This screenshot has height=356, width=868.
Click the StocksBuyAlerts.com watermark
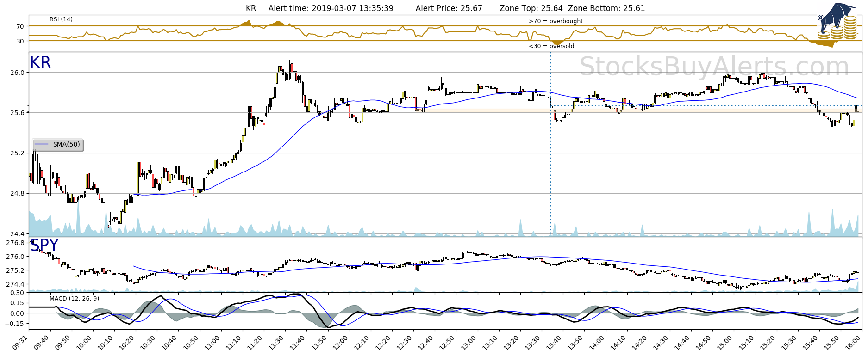click(x=714, y=67)
